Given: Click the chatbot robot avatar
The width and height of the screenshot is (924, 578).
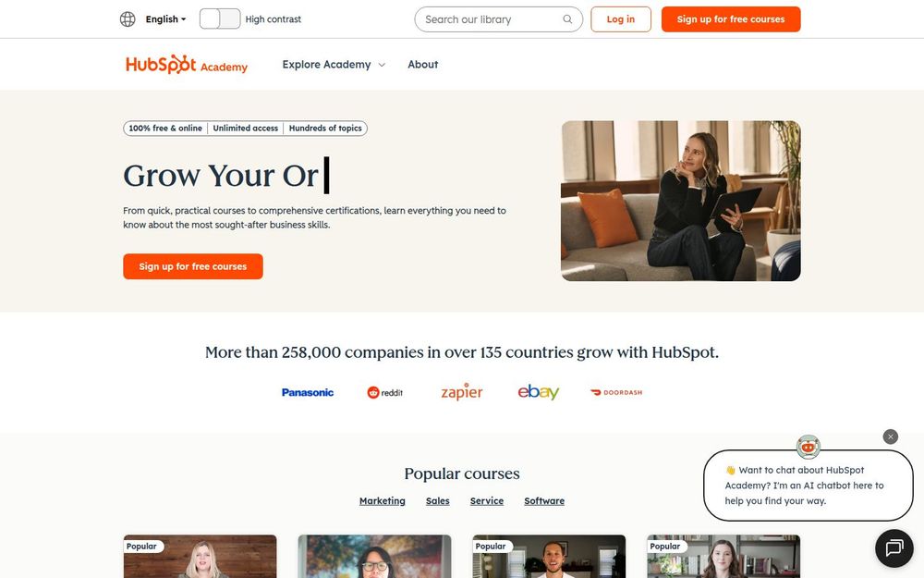Looking at the screenshot, I should point(808,447).
